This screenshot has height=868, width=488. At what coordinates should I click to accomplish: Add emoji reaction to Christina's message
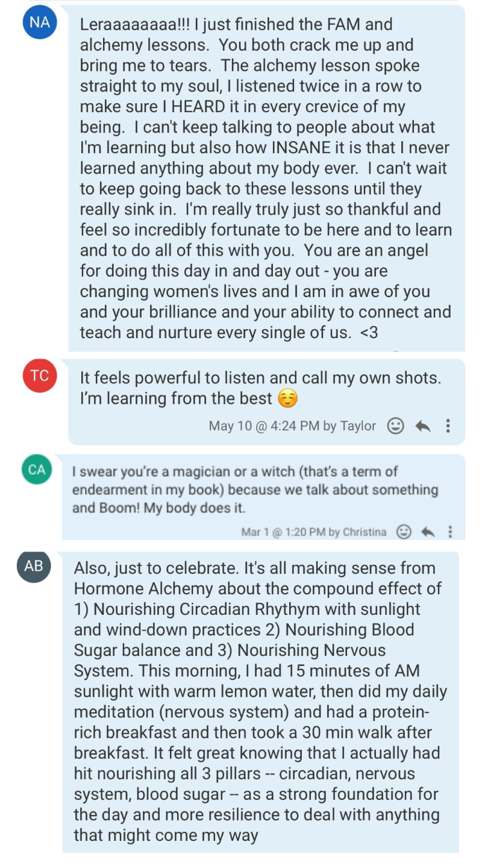point(404,532)
